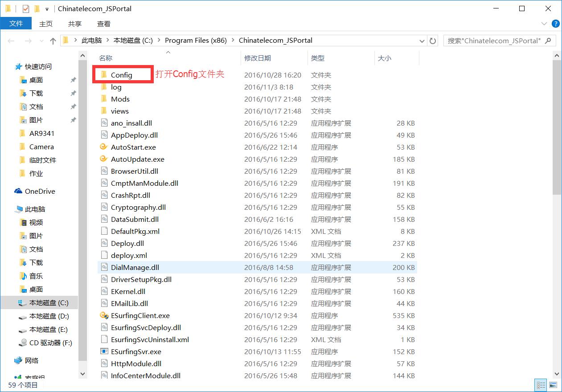The width and height of the screenshot is (562, 392).
Task: Open 音乐 under 此电脑
Action: [x=31, y=276]
